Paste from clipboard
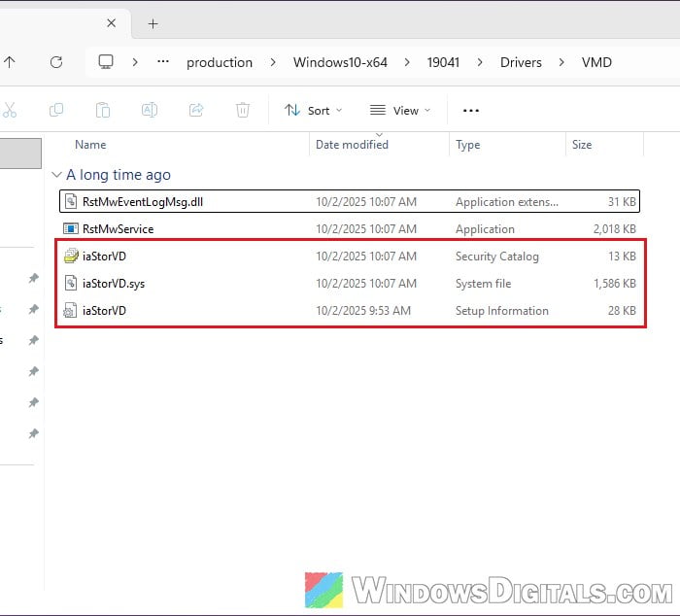Image resolution: width=680 pixels, height=616 pixels. pos(103,110)
